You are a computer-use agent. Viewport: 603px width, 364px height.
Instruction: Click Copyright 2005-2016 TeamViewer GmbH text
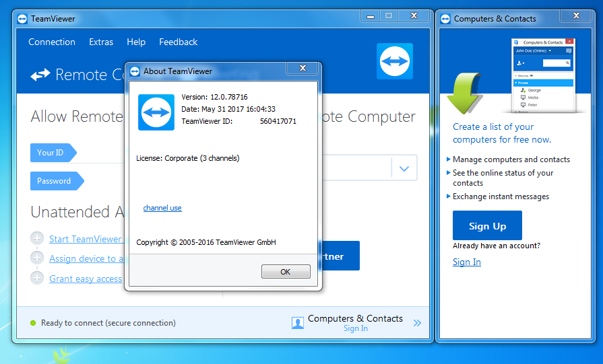tap(206, 242)
